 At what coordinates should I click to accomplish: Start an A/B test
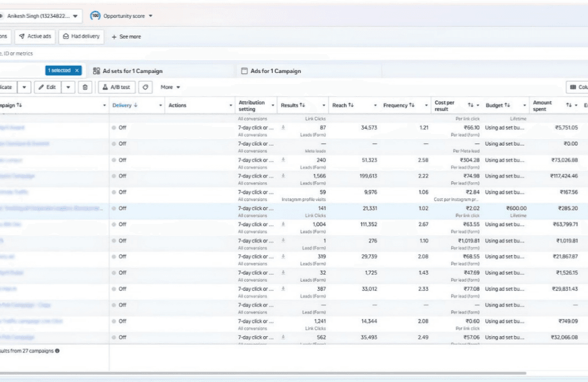[x=116, y=87]
